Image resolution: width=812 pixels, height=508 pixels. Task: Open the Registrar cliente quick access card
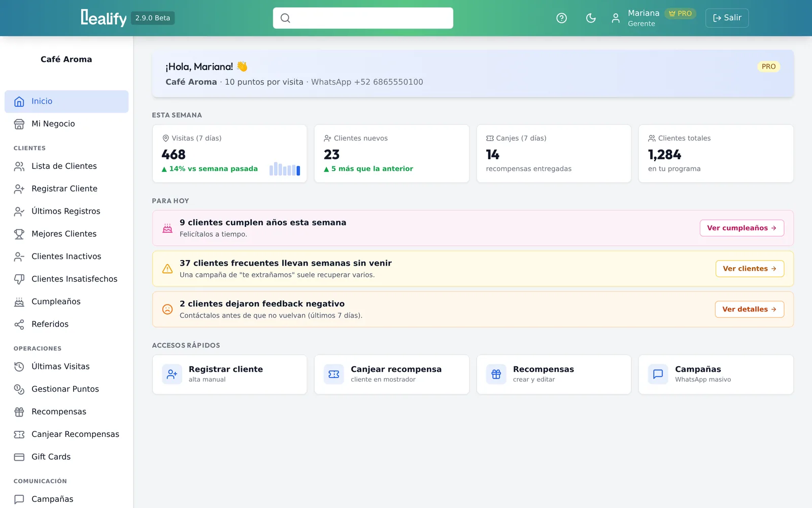(229, 374)
